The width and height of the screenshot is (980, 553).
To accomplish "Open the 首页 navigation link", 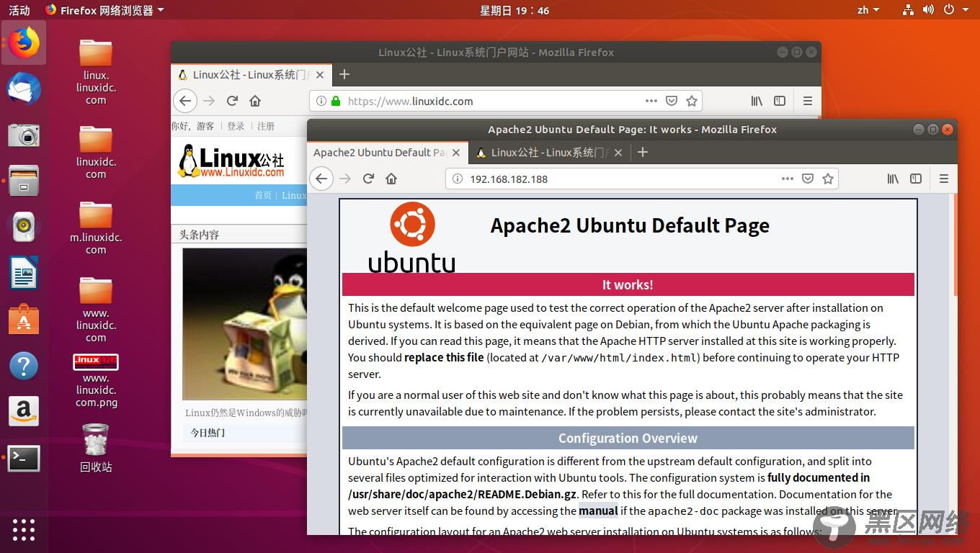I will click(263, 195).
